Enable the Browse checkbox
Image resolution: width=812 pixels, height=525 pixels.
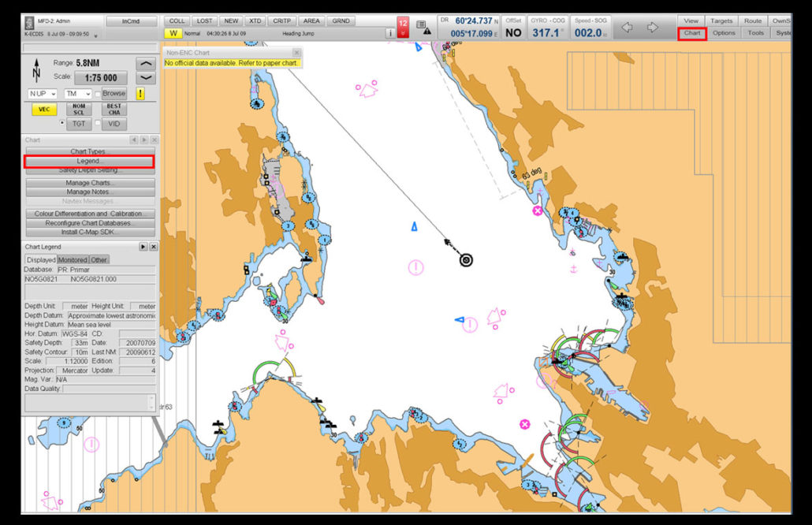(x=98, y=93)
